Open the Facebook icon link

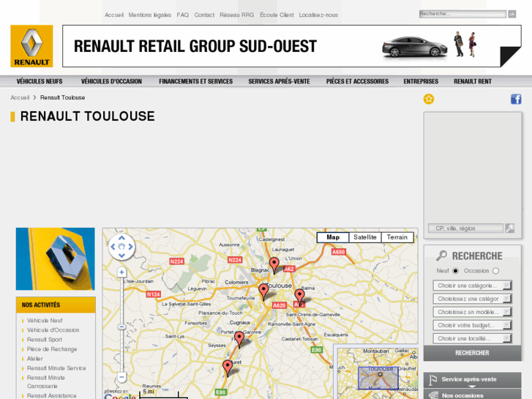tap(516, 99)
